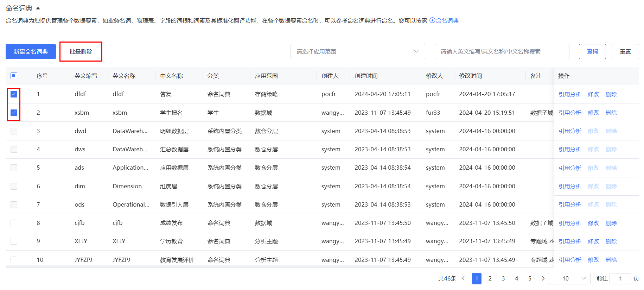Check the checkbox for row ads

click(x=14, y=168)
